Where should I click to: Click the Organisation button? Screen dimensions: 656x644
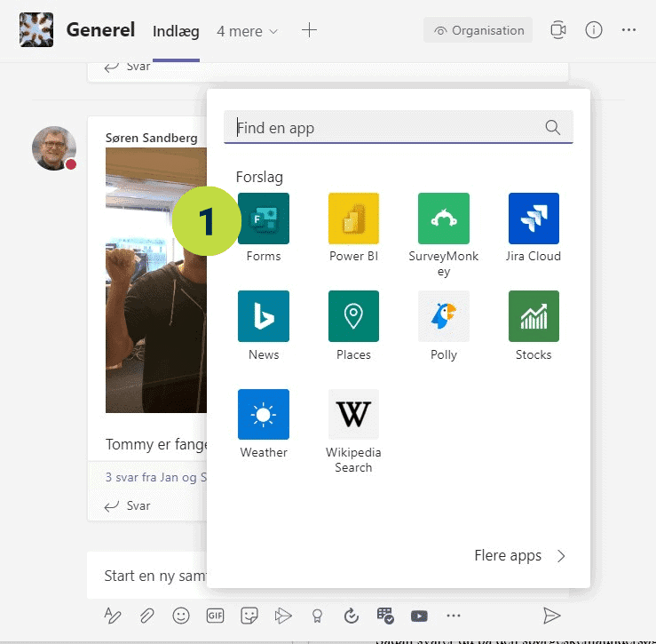[x=478, y=30]
